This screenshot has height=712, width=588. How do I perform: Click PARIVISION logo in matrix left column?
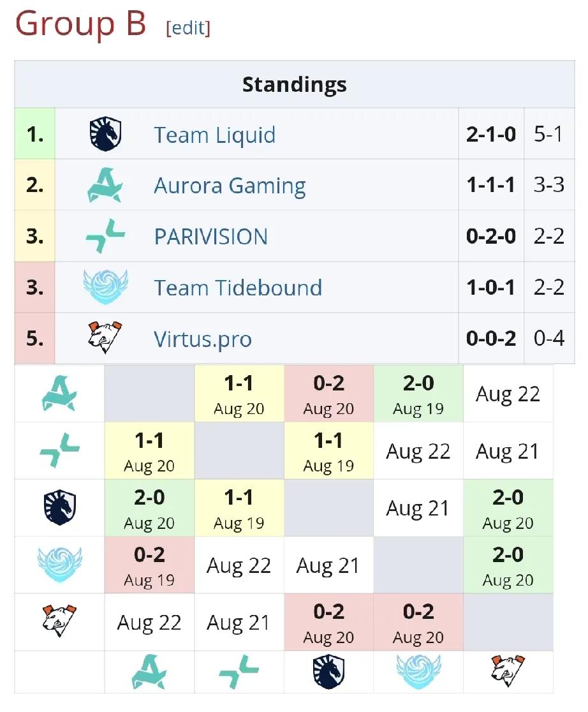point(59,450)
